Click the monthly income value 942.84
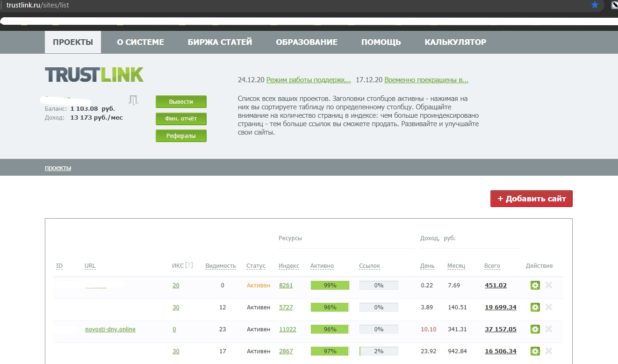This screenshot has height=364, width=618. click(457, 351)
